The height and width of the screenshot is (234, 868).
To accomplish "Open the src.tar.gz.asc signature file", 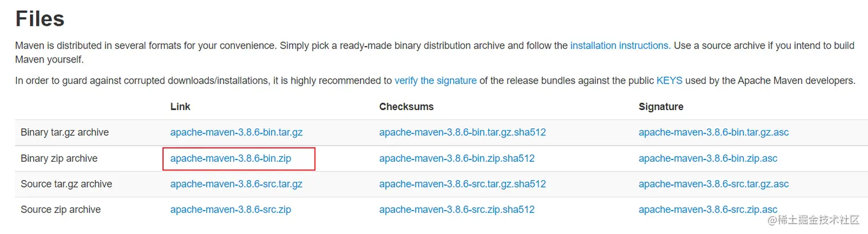I will point(714,184).
